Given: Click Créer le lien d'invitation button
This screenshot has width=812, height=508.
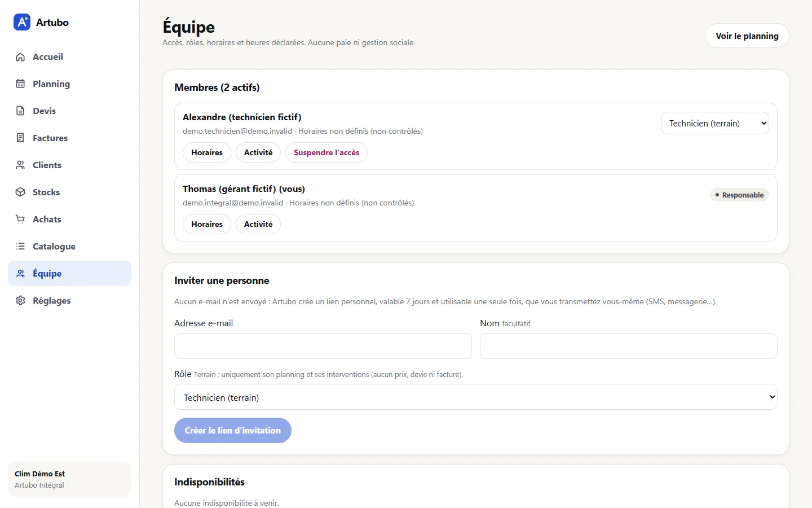Looking at the screenshot, I should pyautogui.click(x=233, y=430).
